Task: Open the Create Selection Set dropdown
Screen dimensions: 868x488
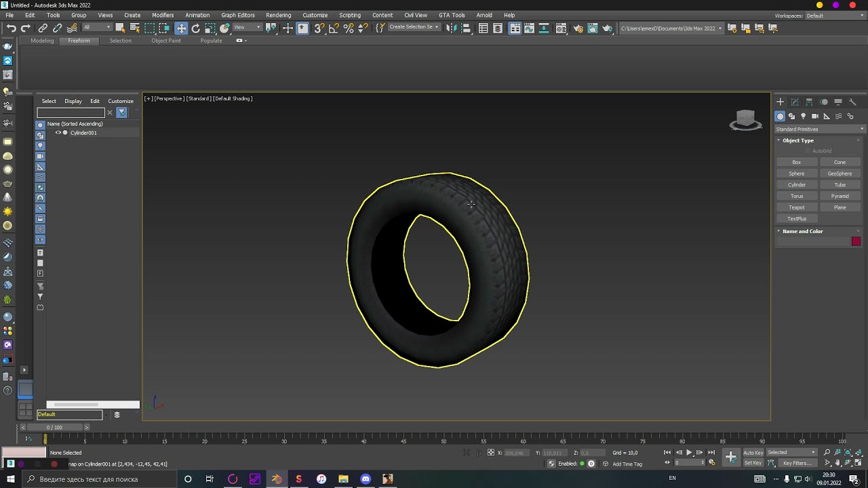Action: [x=413, y=28]
